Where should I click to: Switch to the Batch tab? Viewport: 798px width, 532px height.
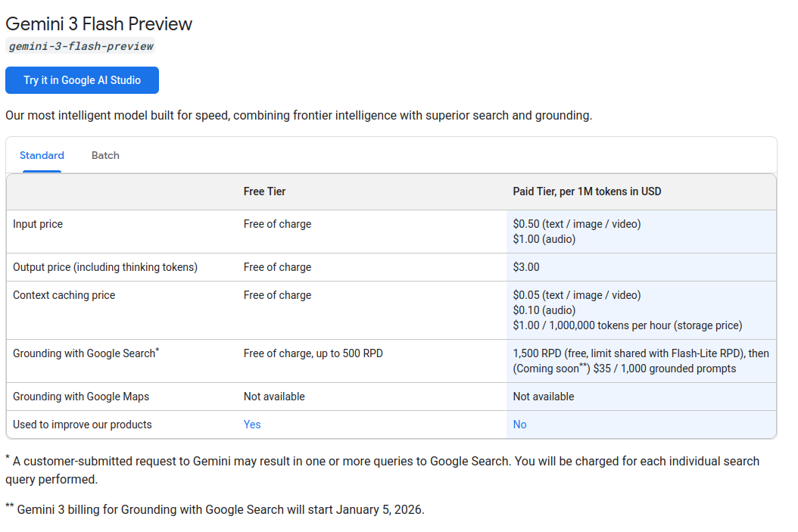coord(105,156)
